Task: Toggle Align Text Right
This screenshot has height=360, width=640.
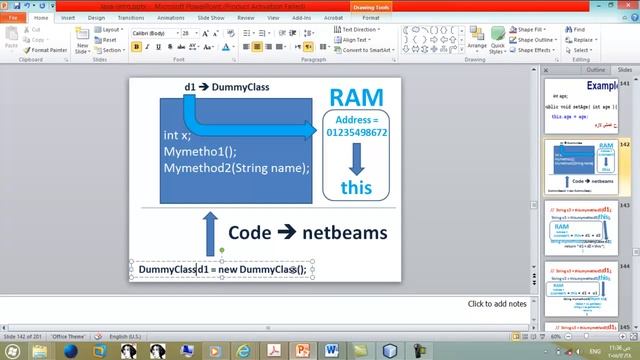Action: click(269, 47)
